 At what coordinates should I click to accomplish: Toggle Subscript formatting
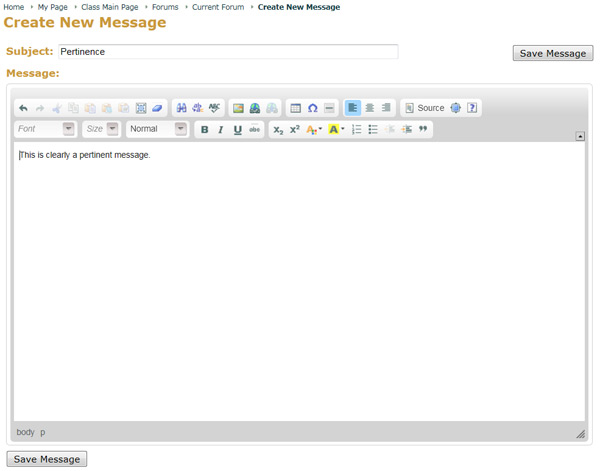point(278,130)
